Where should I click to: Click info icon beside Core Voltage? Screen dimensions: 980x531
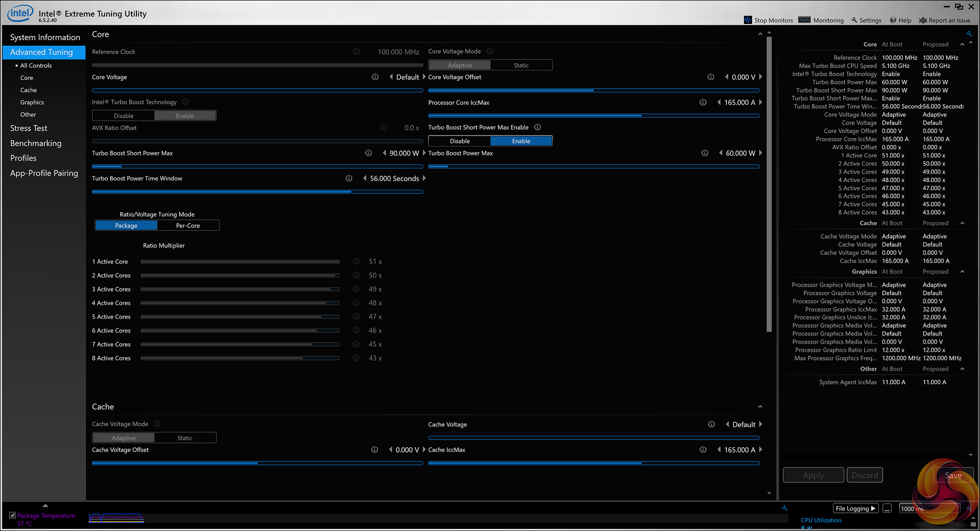(375, 77)
